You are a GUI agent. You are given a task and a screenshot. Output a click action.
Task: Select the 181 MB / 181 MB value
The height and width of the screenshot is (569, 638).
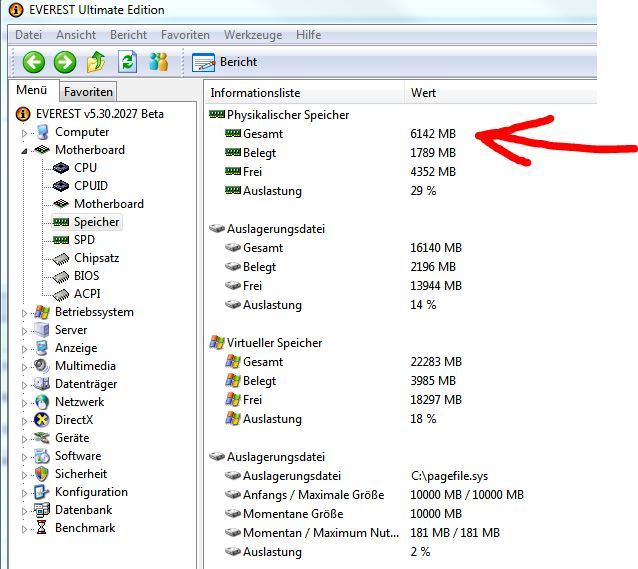[455, 533]
